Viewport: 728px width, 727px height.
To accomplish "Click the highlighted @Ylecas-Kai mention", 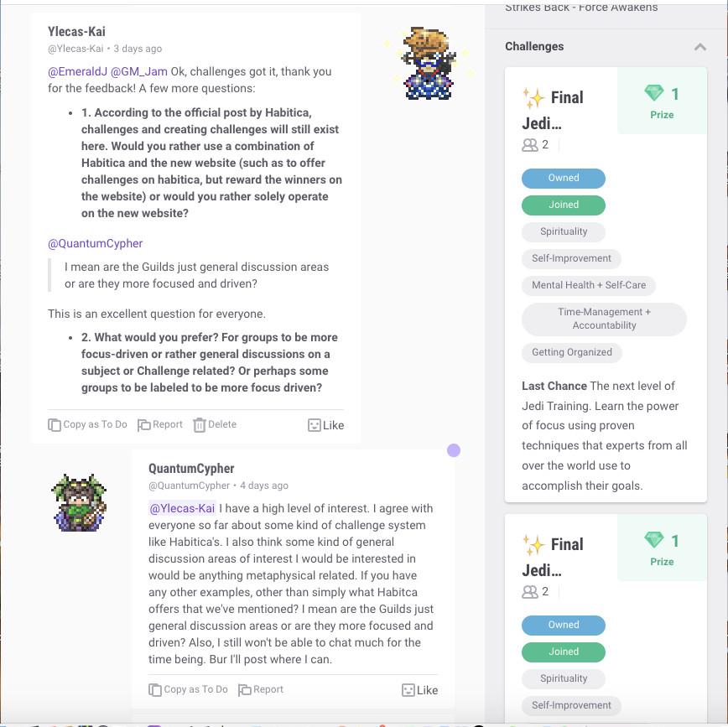I will [x=182, y=508].
